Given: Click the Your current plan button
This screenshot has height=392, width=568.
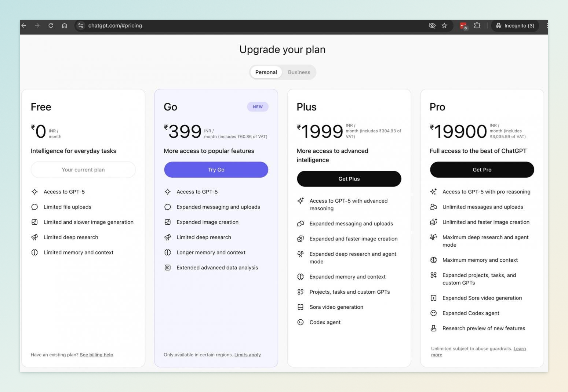Looking at the screenshot, I should click(x=83, y=170).
